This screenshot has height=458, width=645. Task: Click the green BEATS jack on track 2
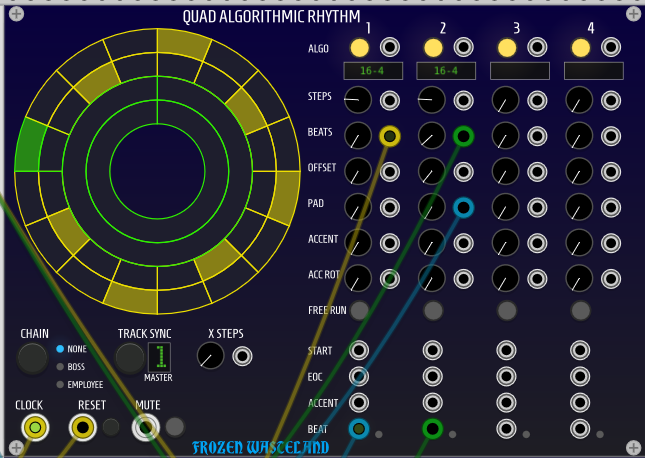[x=464, y=136]
